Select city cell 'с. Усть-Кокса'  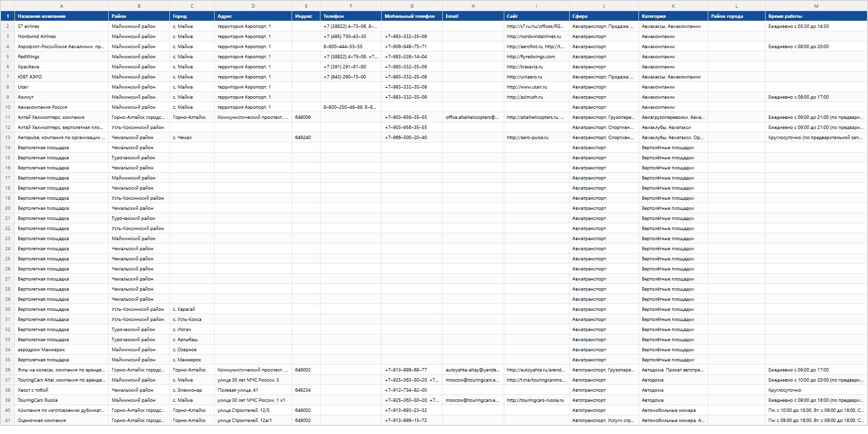192,319
